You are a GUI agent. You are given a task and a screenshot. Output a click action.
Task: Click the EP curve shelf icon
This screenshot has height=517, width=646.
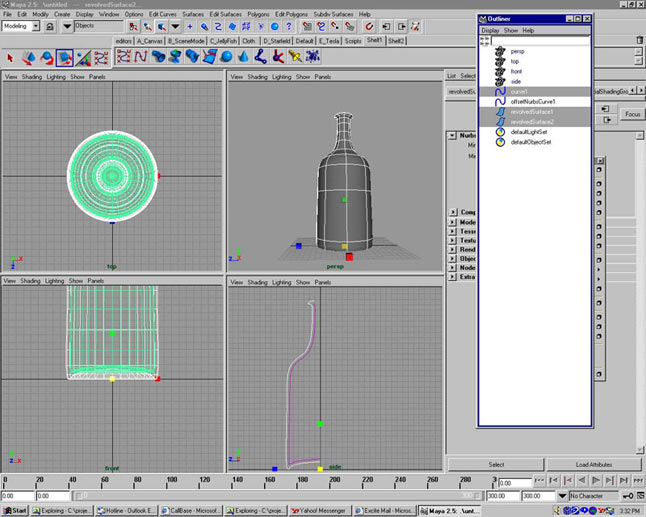click(x=140, y=56)
